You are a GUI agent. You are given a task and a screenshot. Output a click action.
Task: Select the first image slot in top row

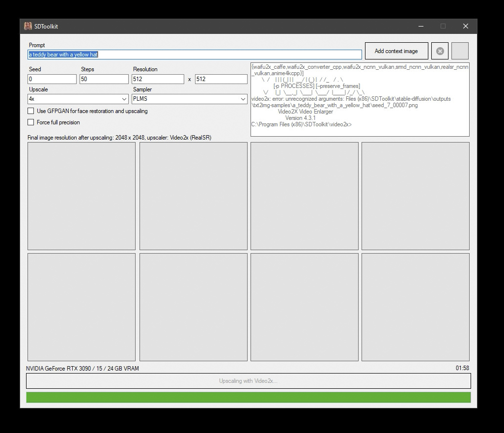point(82,196)
